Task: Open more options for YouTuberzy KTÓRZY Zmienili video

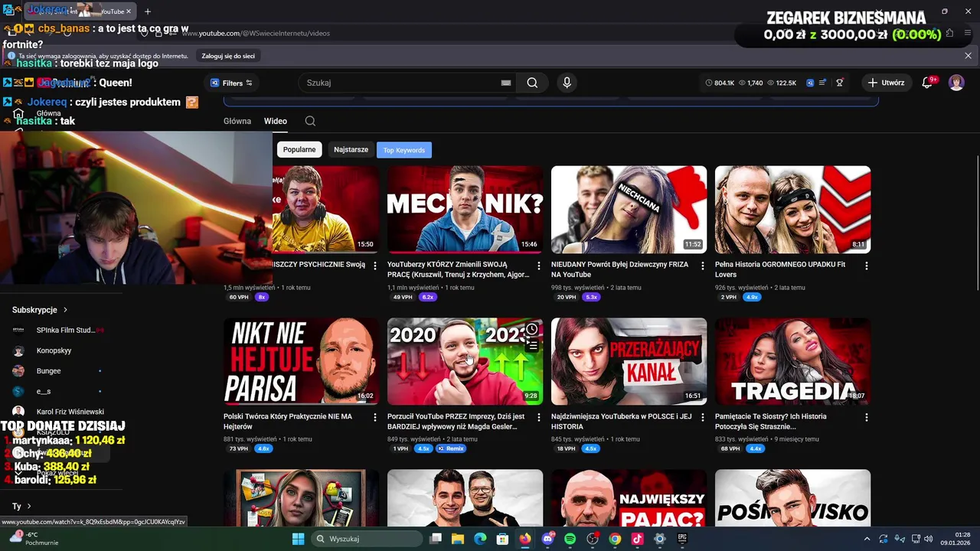Action: [538, 266]
